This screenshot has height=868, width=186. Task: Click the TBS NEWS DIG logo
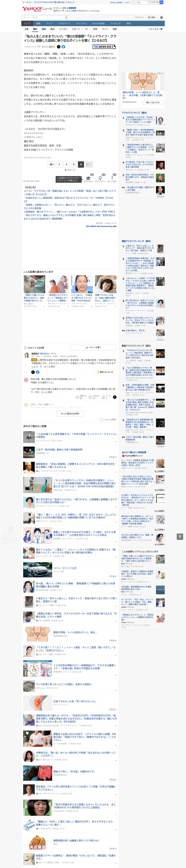[x=104, y=47]
